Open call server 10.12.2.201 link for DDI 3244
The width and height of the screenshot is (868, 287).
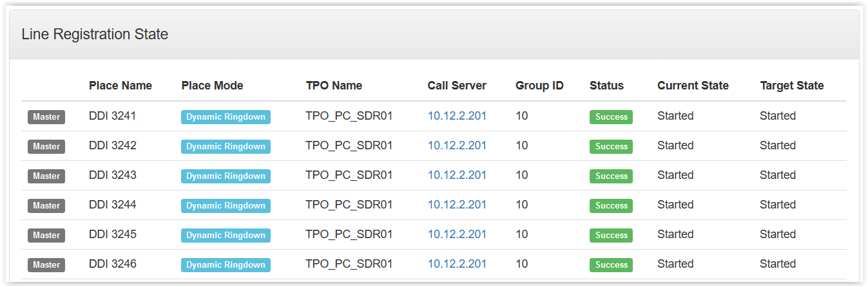pyautogui.click(x=457, y=205)
